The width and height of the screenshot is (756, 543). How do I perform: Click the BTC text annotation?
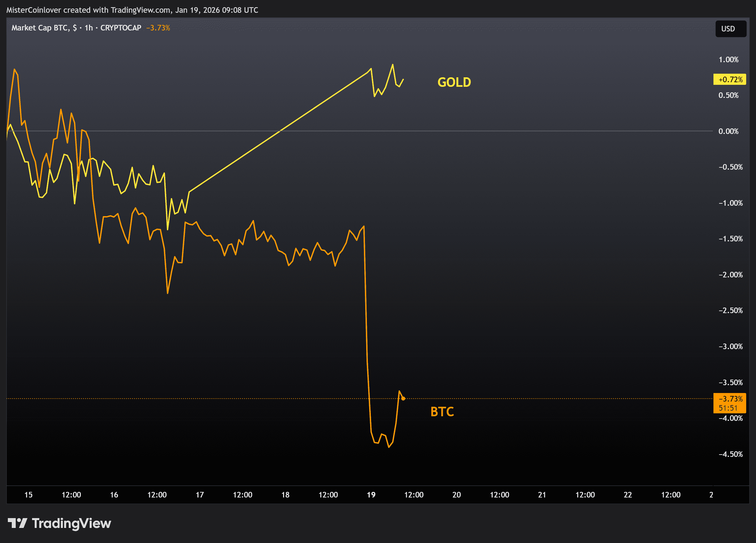click(x=442, y=412)
